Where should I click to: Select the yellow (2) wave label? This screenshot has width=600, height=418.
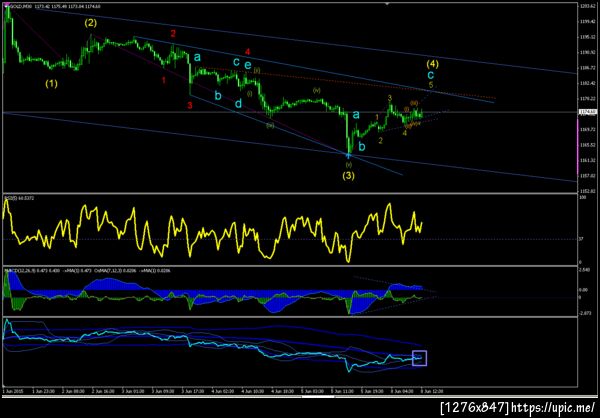(x=91, y=23)
